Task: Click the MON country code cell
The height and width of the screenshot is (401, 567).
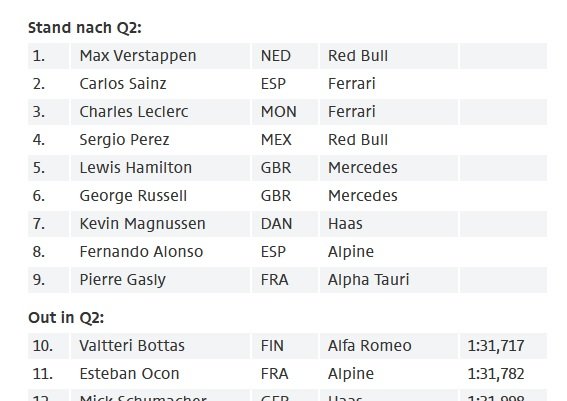Action: (285, 112)
